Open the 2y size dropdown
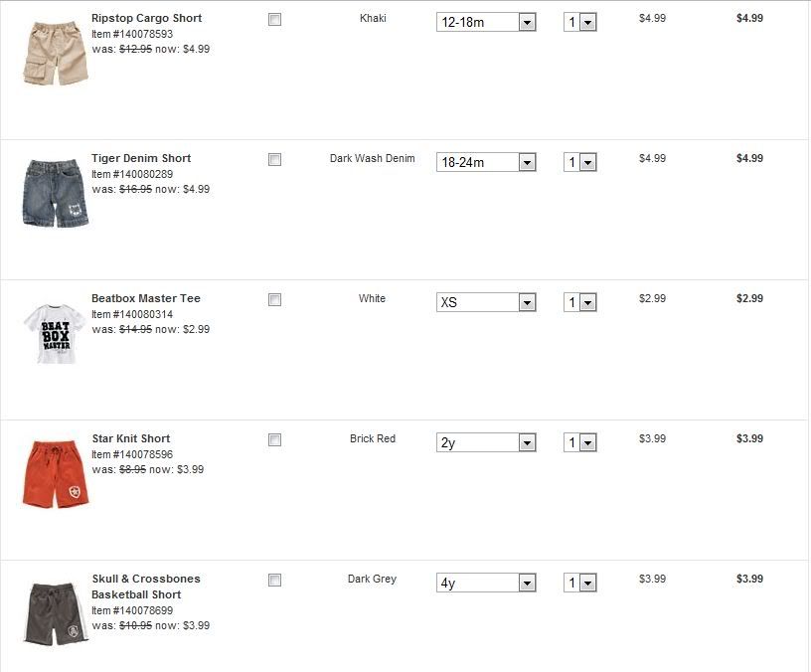 coord(486,442)
